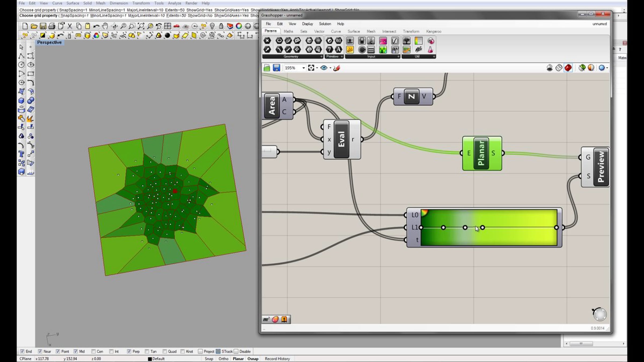644x362 pixels.
Task: Select the Rhino Text tool icon
Action: click(x=21, y=154)
